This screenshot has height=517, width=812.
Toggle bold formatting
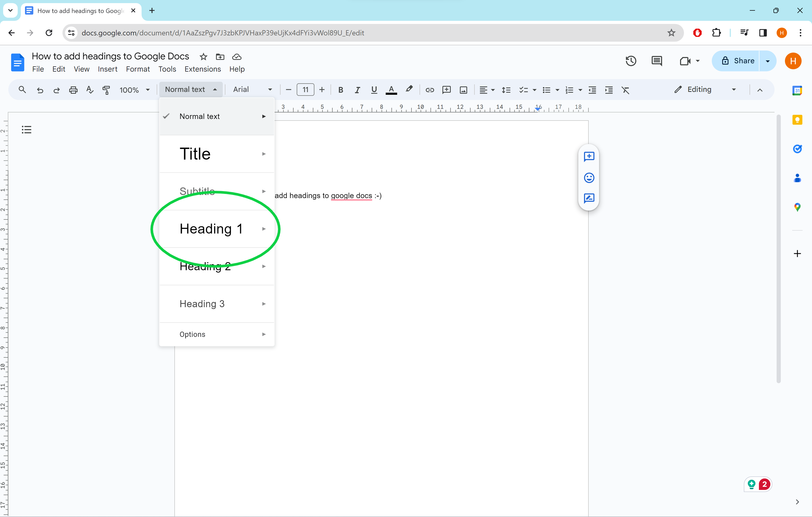[341, 90]
